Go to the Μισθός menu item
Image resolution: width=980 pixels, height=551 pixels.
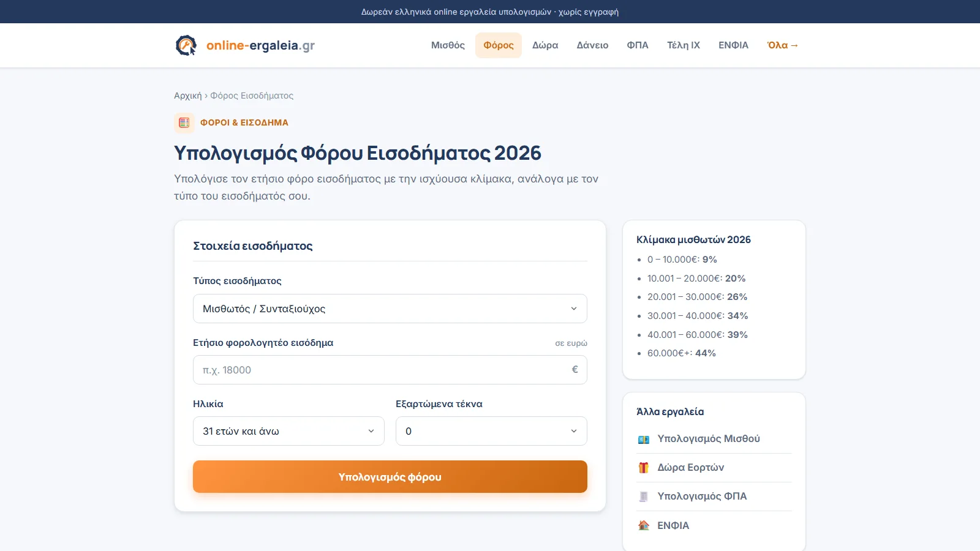click(x=448, y=45)
